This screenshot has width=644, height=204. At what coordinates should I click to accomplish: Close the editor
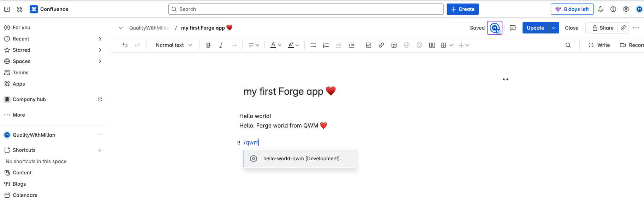(572, 28)
